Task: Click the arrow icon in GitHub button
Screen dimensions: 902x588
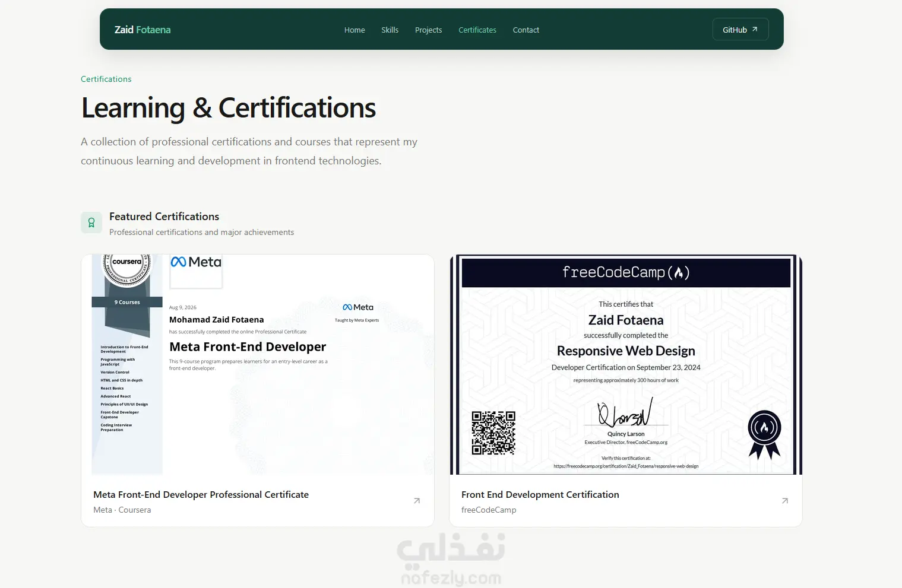Action: coord(755,29)
